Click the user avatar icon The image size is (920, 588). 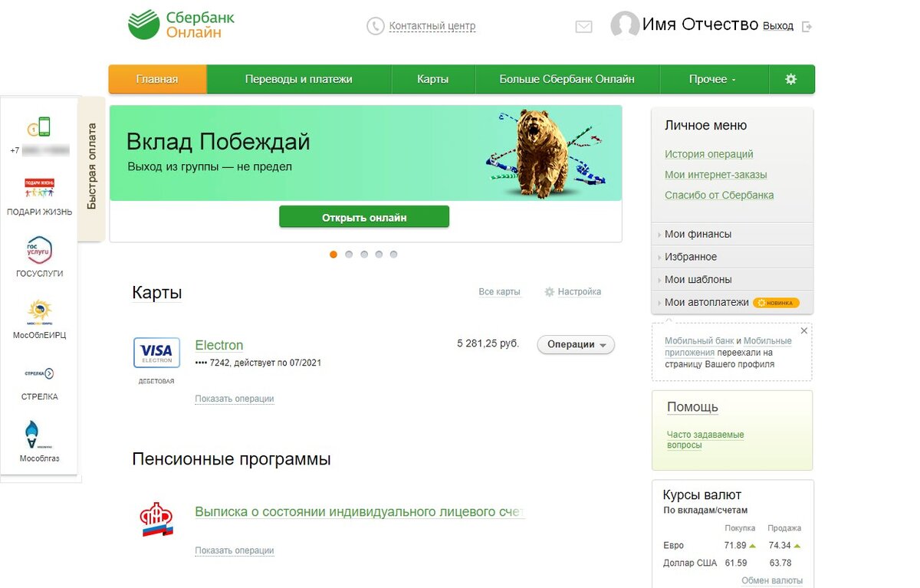click(x=625, y=25)
